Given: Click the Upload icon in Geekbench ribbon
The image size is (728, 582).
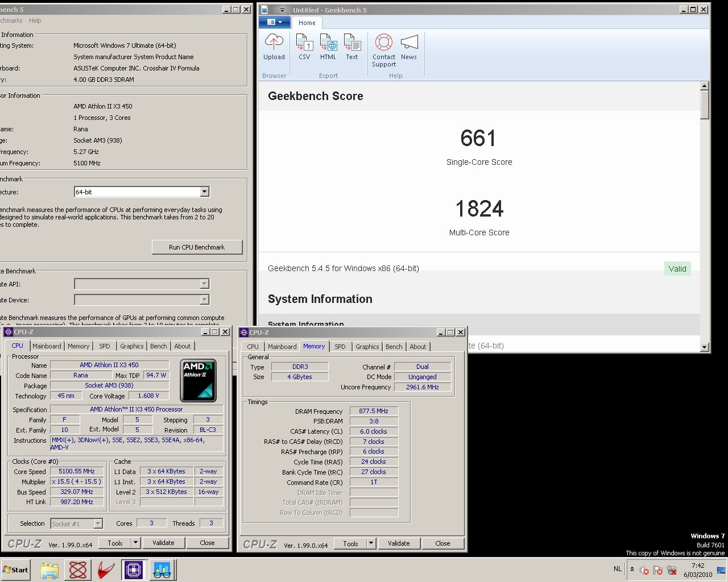Looking at the screenshot, I should (x=274, y=47).
